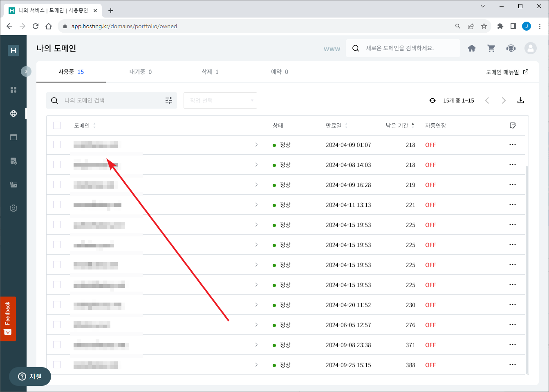Open the 지원 help button
549x392 pixels.
point(30,376)
